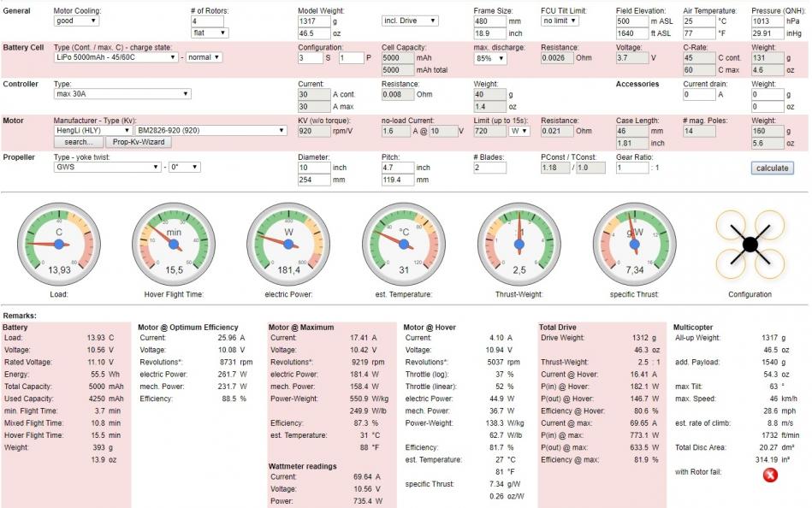Click the specific Thrust gauge
Screen dimensions: 812x508
[634, 245]
